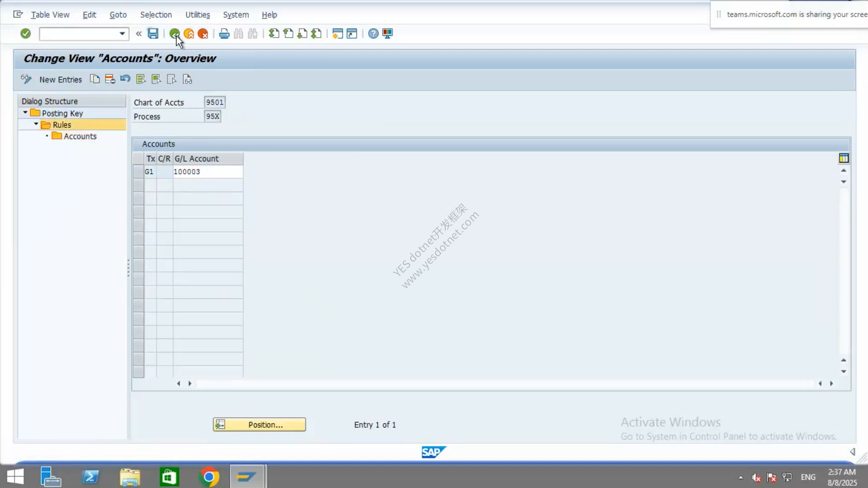Open the Utilities menu
The image size is (868, 488).
coord(198,14)
